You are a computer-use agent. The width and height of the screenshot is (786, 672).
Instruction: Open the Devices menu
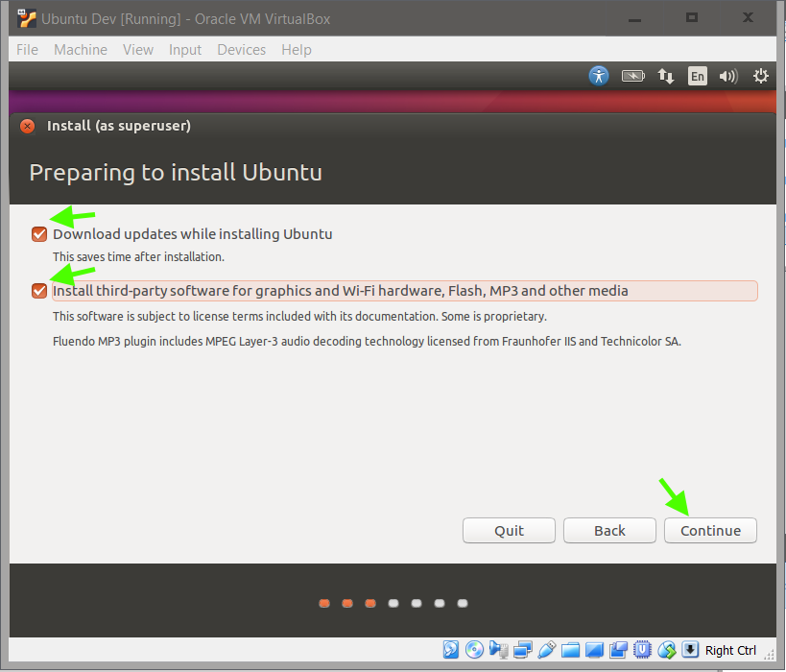(241, 50)
